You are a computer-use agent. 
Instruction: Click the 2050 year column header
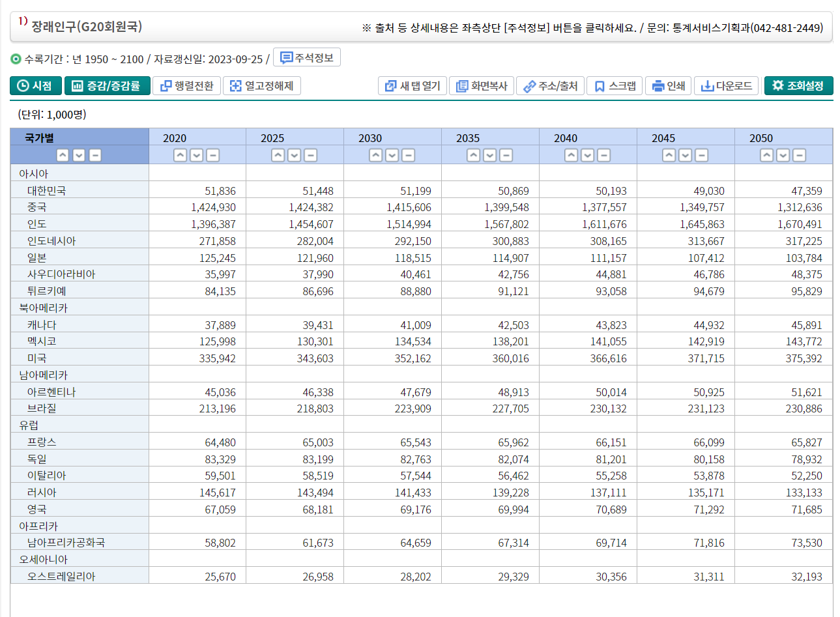point(761,138)
